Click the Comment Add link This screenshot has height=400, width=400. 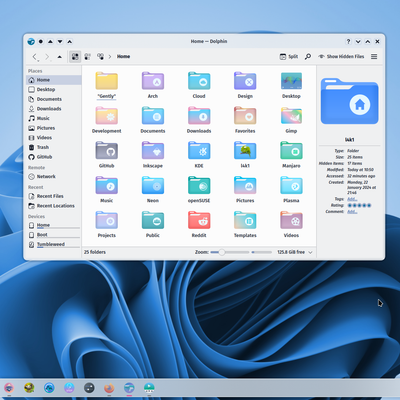coord(352,211)
